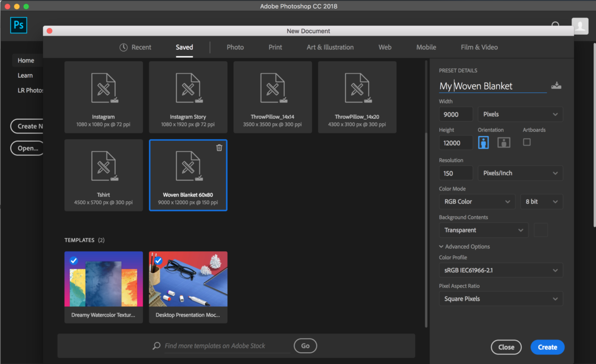Image resolution: width=596 pixels, height=364 pixels.
Task: Click Learn in the Photoshop sidebar
Action: [x=25, y=76]
